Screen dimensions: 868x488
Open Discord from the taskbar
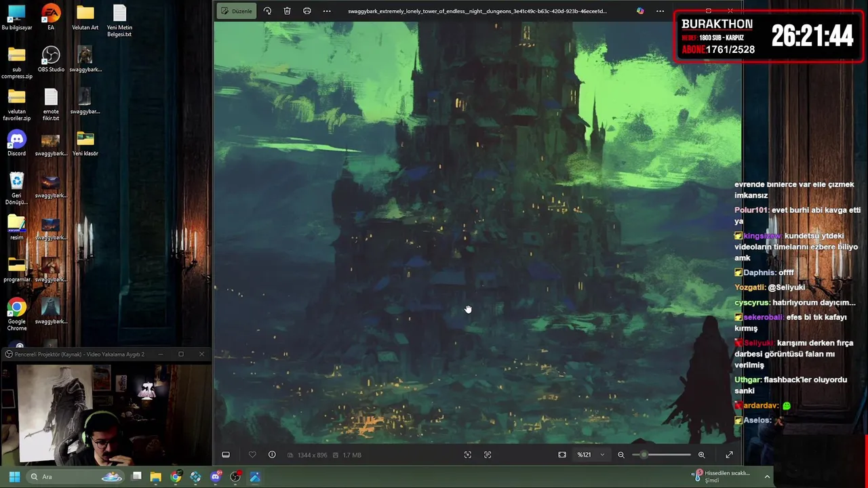coord(216,476)
